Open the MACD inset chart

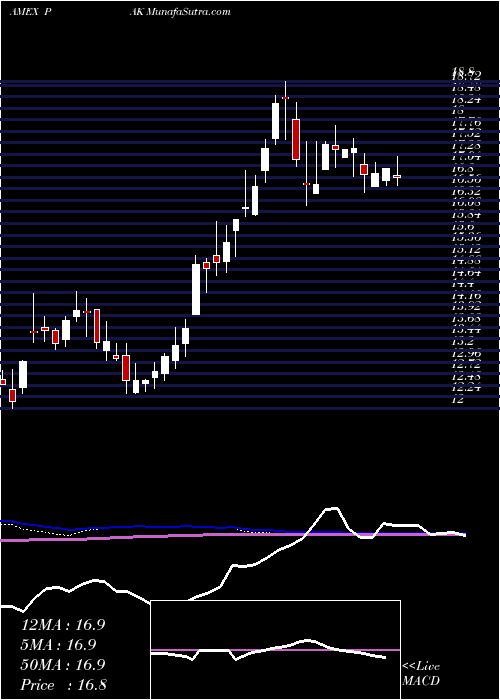point(276,650)
